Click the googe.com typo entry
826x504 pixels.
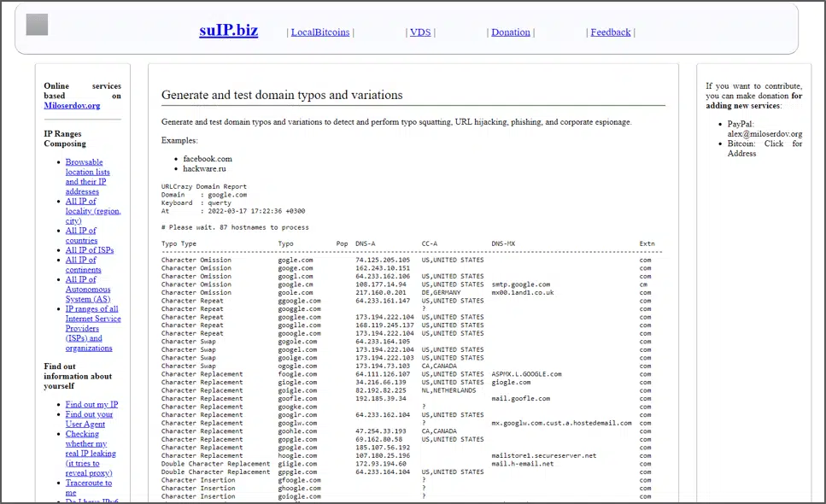[296, 268]
